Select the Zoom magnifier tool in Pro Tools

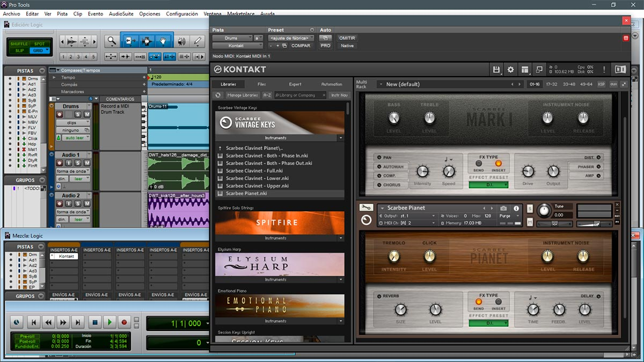(112, 41)
